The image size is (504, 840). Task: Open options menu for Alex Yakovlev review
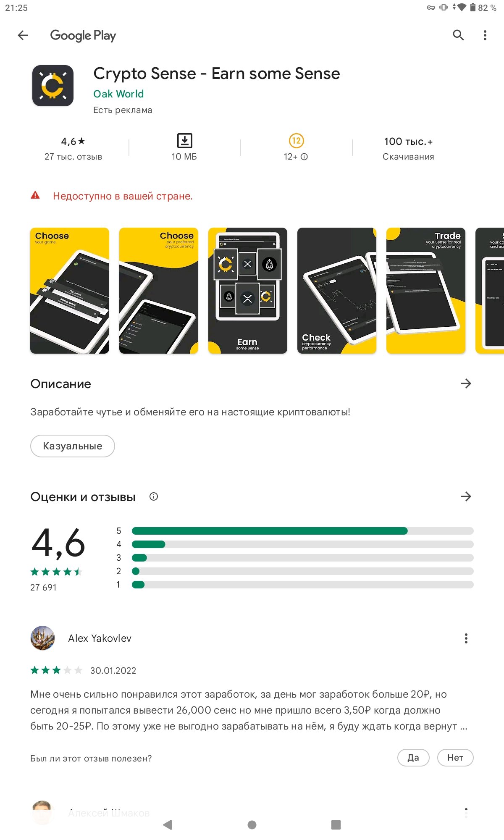coord(466,638)
